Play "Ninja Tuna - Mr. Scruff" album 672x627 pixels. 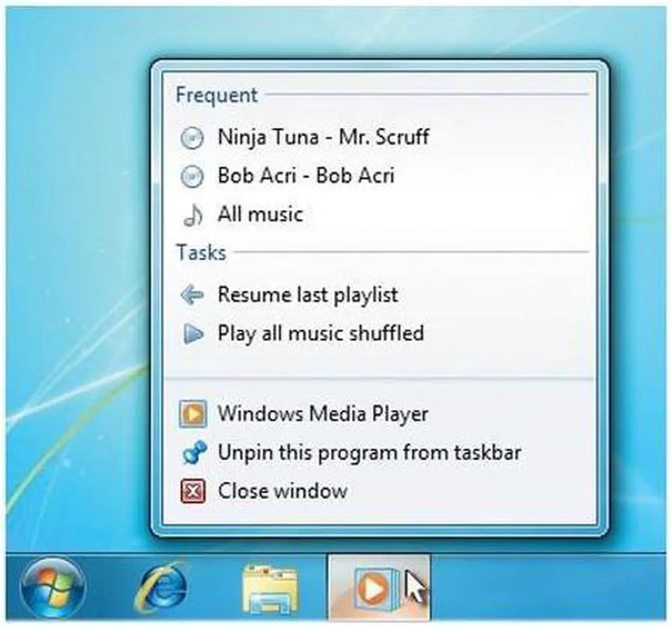(x=323, y=137)
